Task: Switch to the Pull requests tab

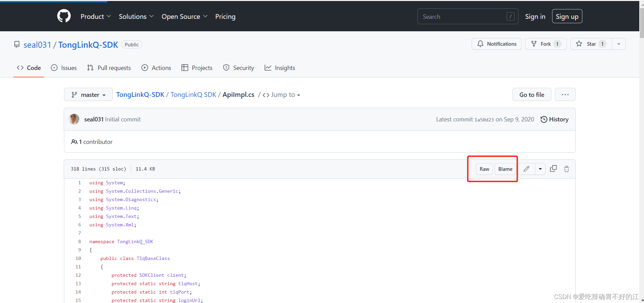Action: click(109, 68)
